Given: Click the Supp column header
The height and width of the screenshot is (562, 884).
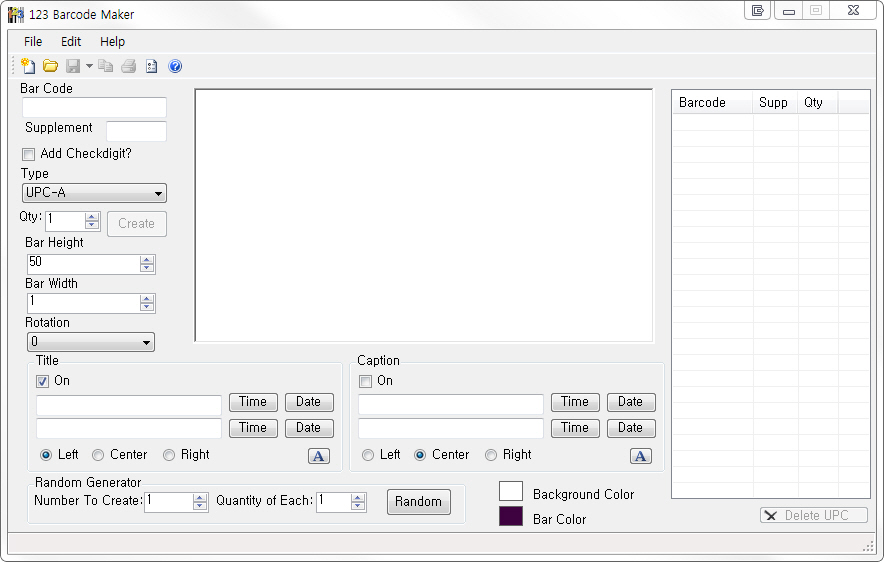Looking at the screenshot, I should (x=775, y=103).
